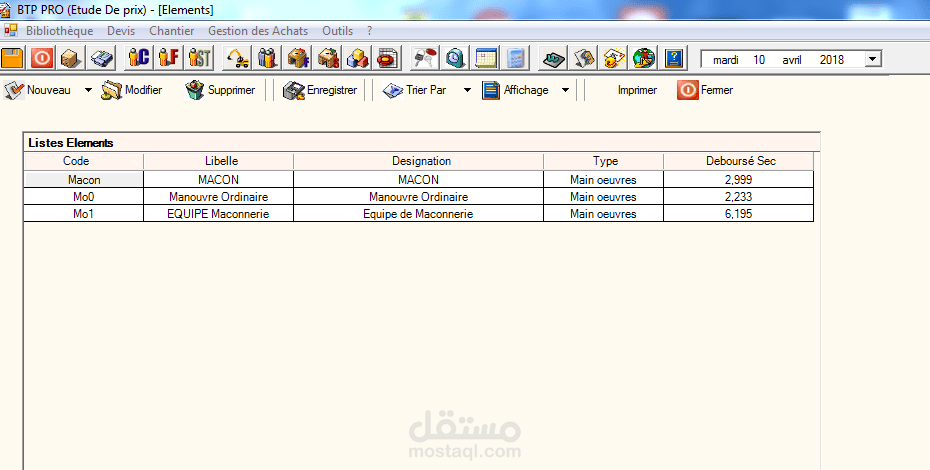Open the calendar icon in toolbar
This screenshot has width=930, height=470.
point(486,58)
